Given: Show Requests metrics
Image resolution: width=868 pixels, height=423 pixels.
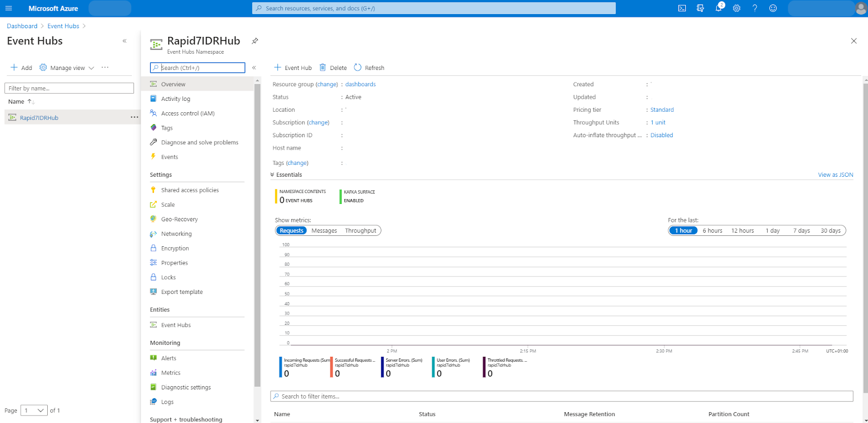Looking at the screenshot, I should [291, 230].
